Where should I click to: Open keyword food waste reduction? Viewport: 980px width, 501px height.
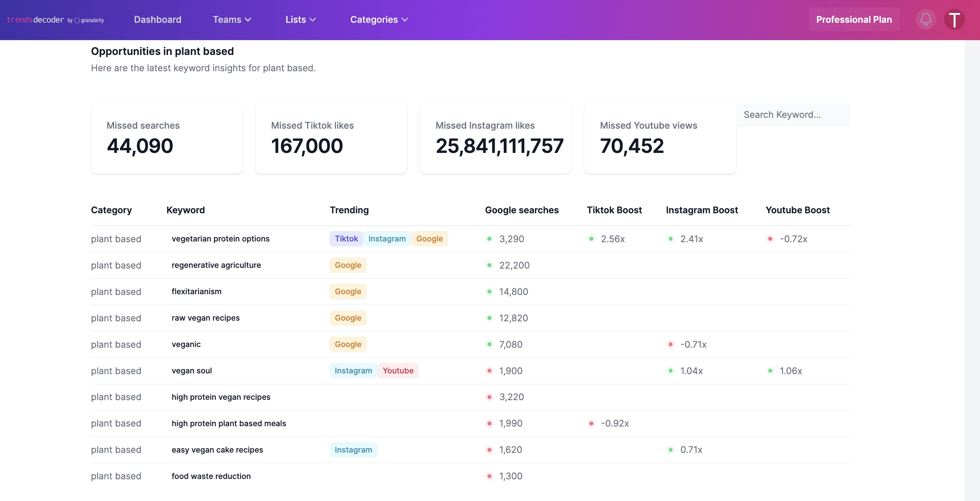coord(211,476)
